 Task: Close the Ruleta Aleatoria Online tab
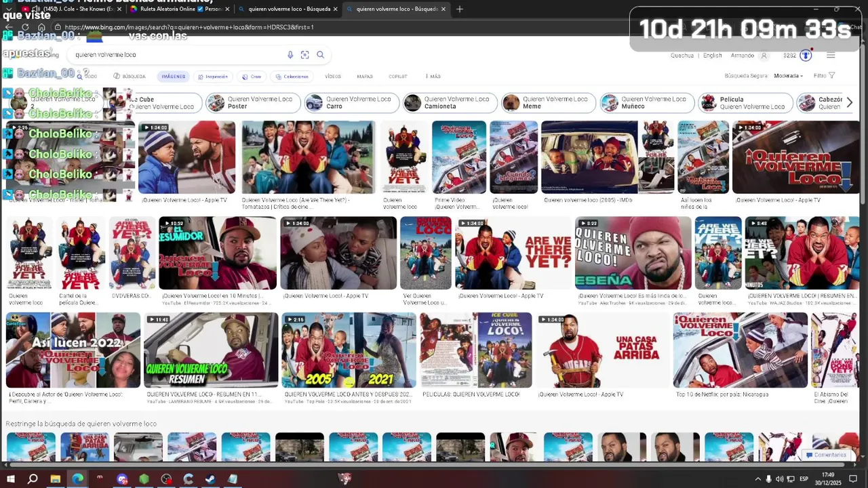(x=227, y=9)
